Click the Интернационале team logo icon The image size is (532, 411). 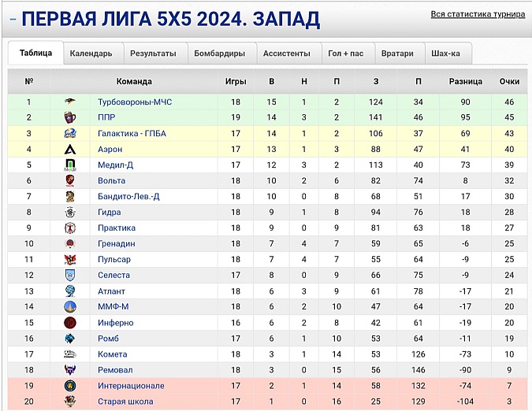70,386
